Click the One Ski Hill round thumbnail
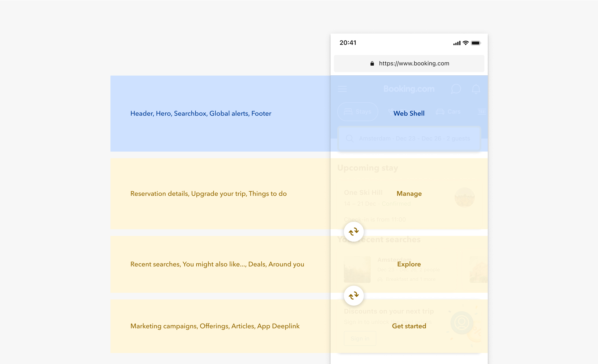The height and width of the screenshot is (364, 598). (x=464, y=197)
